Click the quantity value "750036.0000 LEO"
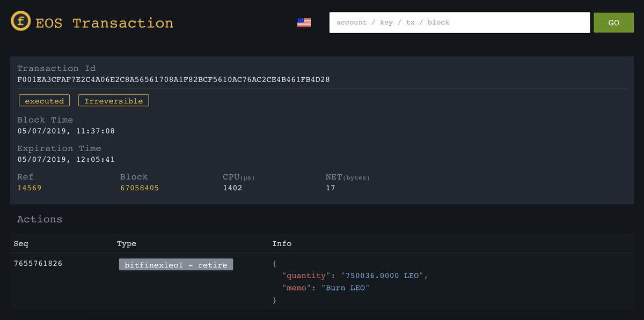 pyautogui.click(x=383, y=276)
